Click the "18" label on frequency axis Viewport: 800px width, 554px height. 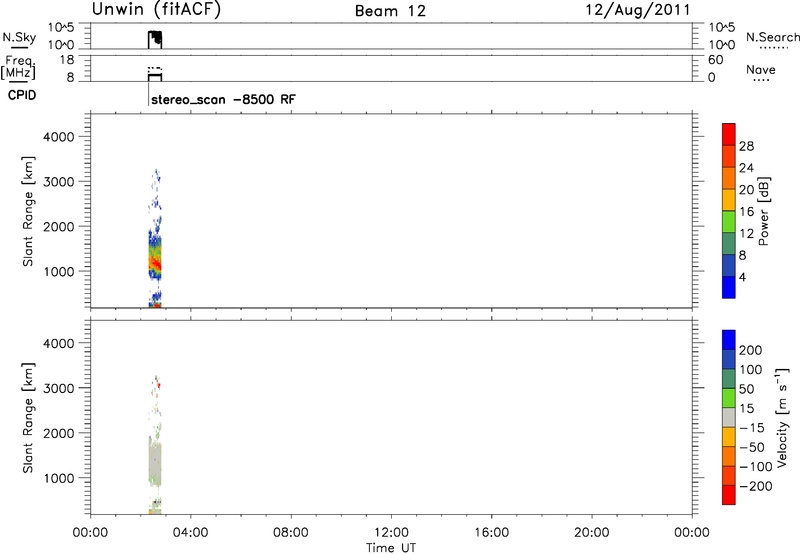tap(67, 60)
